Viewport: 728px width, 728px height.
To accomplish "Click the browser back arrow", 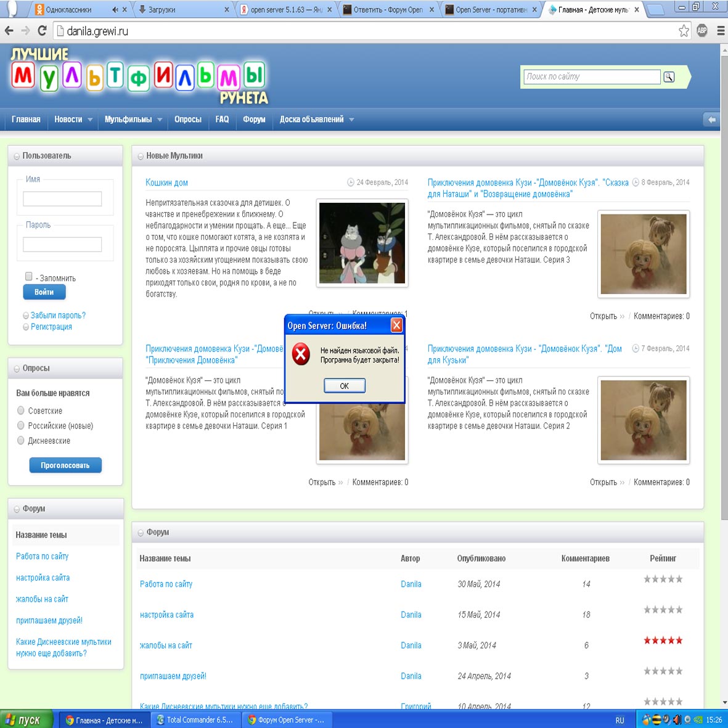I will (9, 31).
